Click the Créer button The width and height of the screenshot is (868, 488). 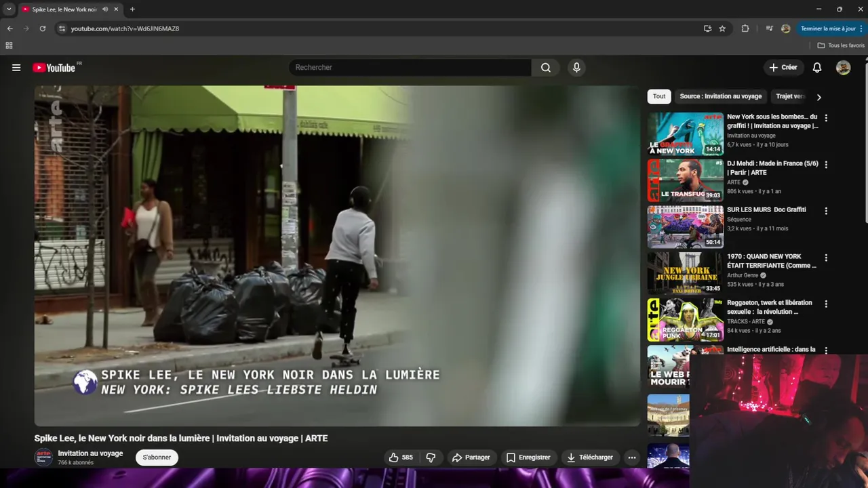(x=783, y=68)
